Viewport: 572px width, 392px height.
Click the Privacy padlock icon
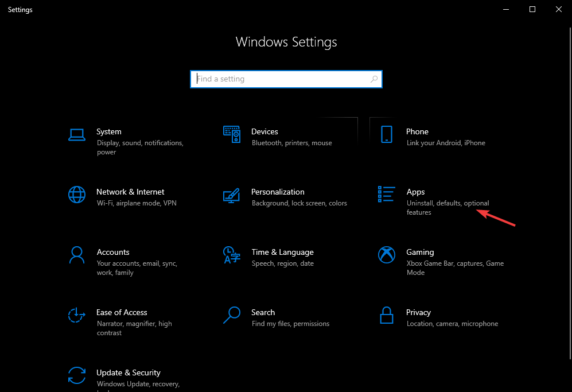386,315
